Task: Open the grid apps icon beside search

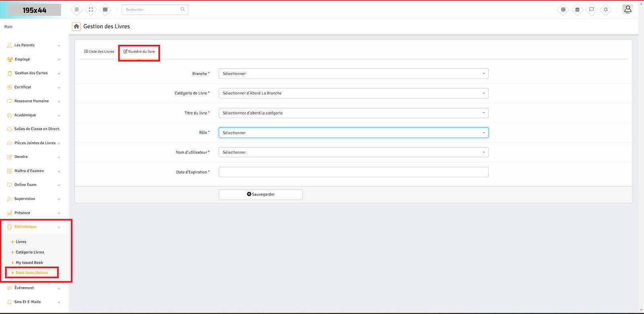Action: pos(105,10)
